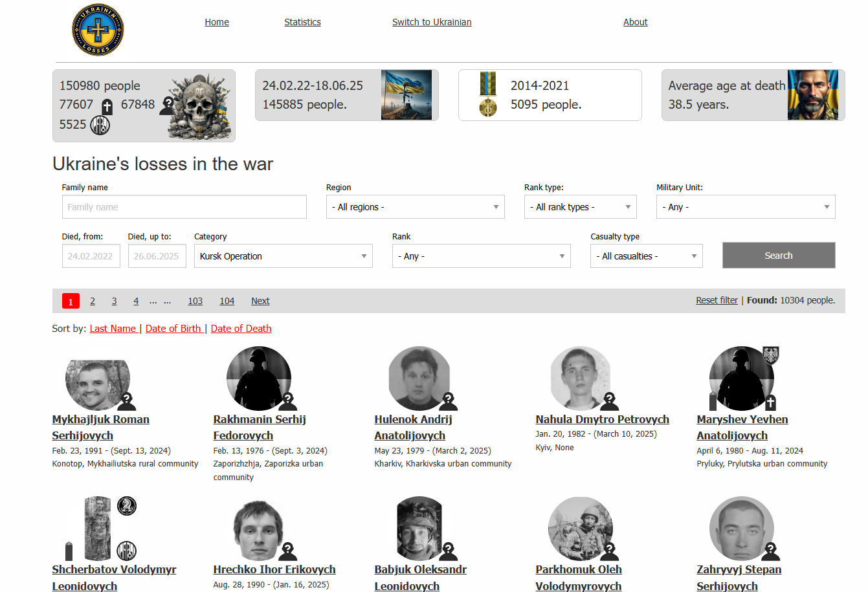Click the Next page link
868x592 pixels.
point(260,301)
